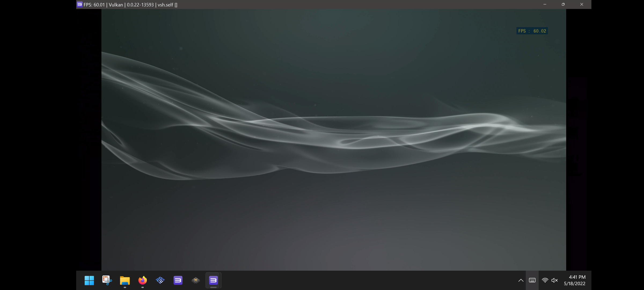This screenshot has width=644, height=290.
Task: Click the FPS counter overlay
Action: pos(532,31)
